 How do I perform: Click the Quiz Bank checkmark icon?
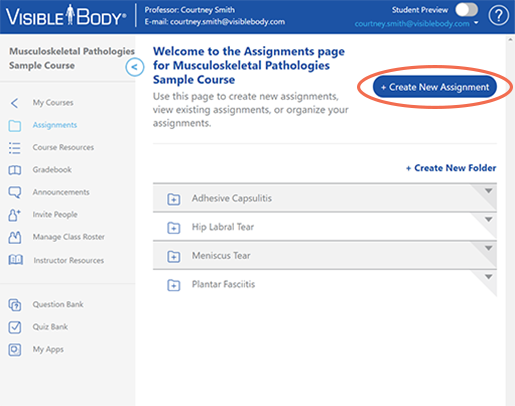[15, 327]
